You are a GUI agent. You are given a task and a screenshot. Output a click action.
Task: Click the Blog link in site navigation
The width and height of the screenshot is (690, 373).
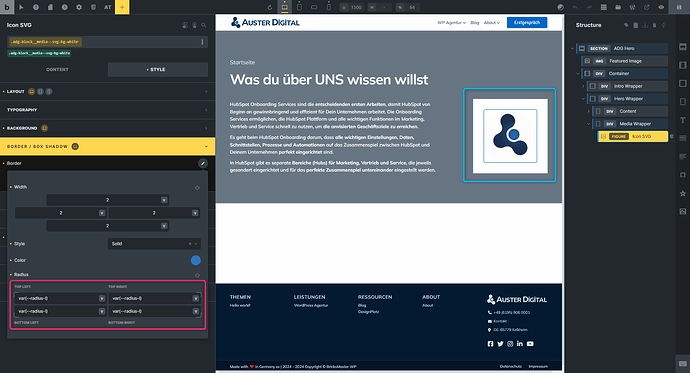[x=474, y=22]
